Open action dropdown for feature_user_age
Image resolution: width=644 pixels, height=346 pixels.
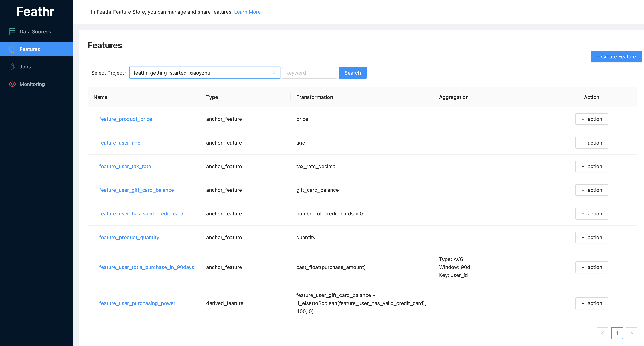click(x=592, y=143)
